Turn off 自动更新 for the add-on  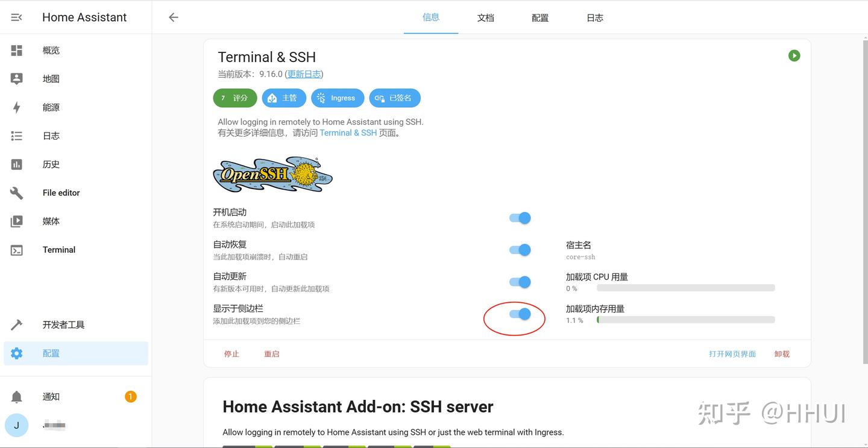click(519, 282)
